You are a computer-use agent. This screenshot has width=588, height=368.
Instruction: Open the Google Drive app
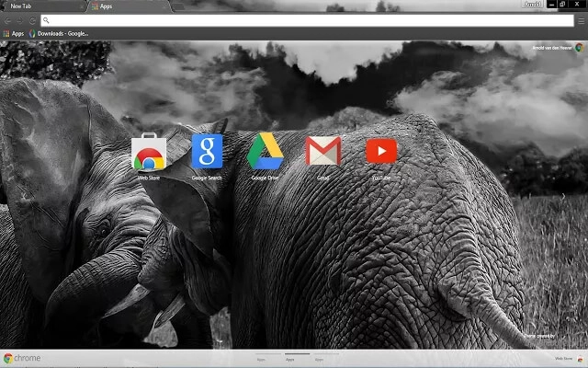(266, 151)
